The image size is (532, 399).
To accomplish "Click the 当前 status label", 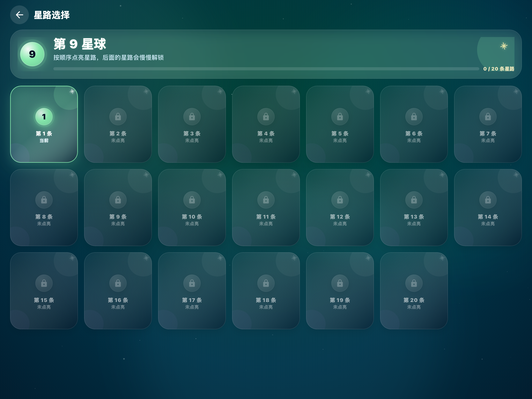I will pyautogui.click(x=44, y=140).
